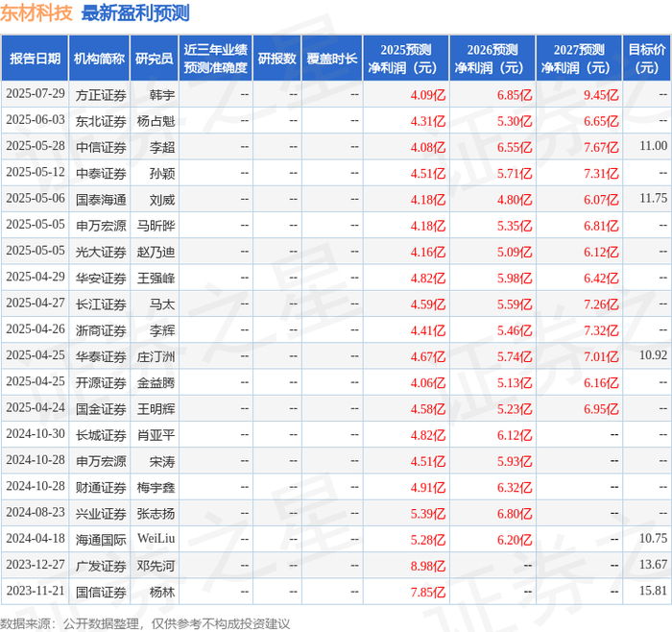Select the 华安证券 institution cell
672x632 pixels.
[x=101, y=278]
